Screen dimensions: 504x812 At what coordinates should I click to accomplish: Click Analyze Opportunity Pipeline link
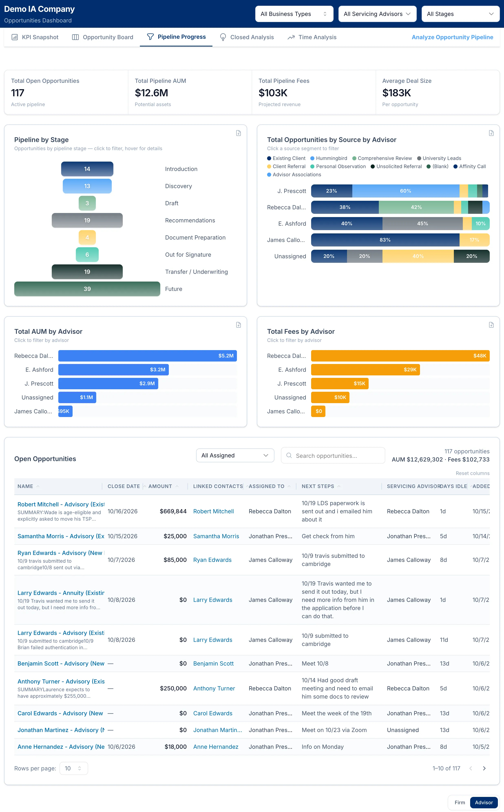coord(452,37)
